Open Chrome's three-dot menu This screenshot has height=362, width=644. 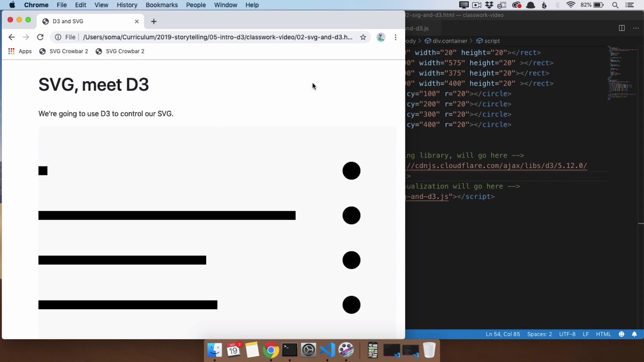coord(395,37)
